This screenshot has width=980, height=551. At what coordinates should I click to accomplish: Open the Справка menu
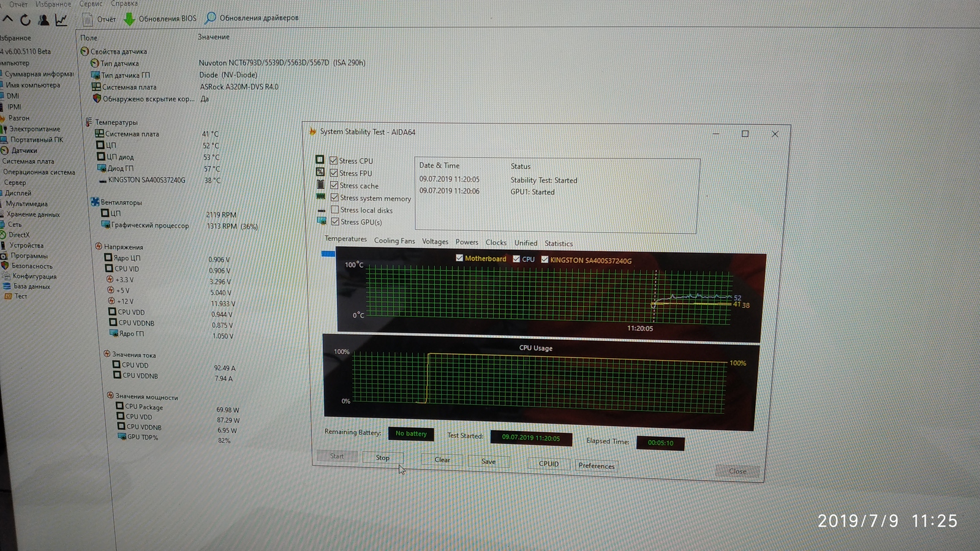tap(124, 4)
